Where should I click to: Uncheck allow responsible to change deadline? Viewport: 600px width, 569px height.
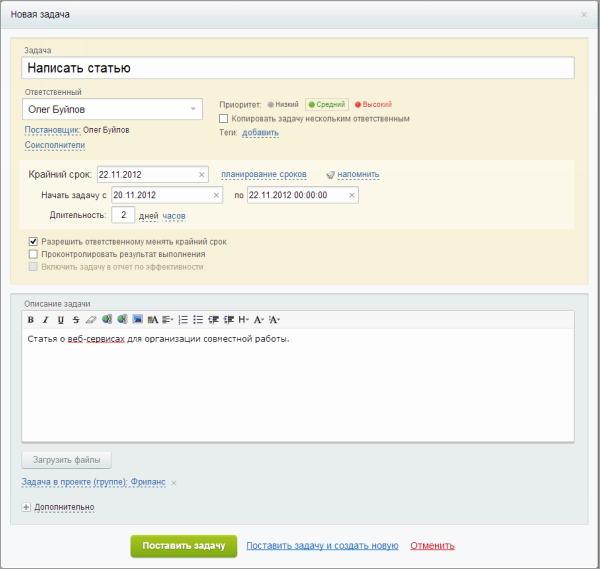34,241
